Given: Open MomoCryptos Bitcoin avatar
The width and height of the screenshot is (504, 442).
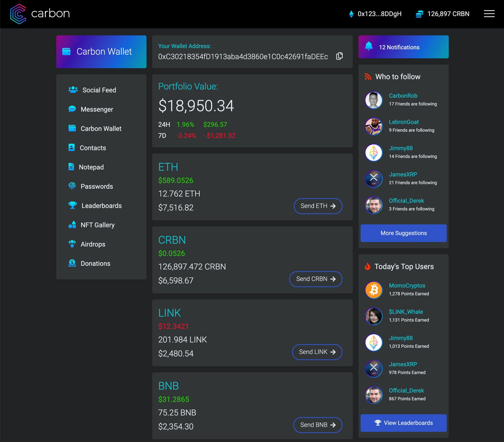Looking at the screenshot, I should point(374,290).
